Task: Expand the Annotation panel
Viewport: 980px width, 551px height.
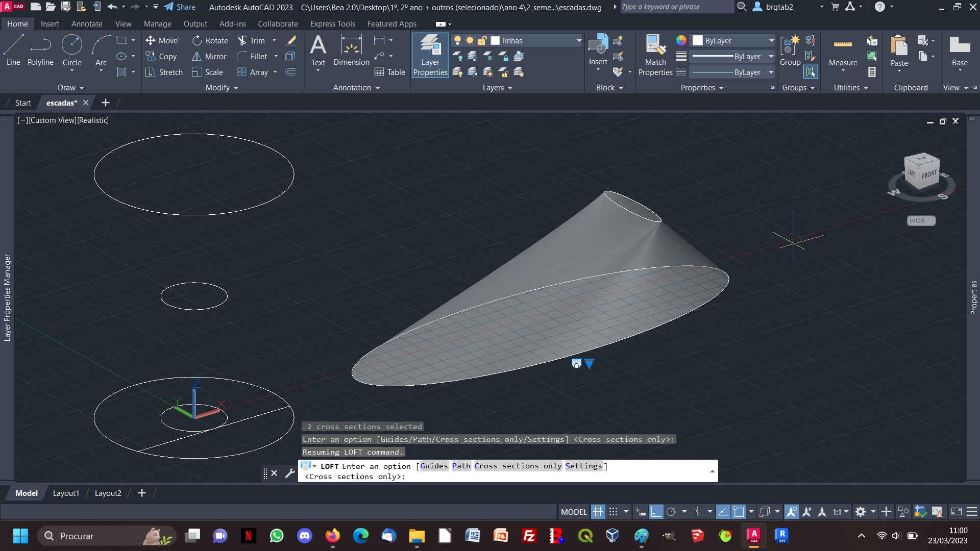Action: point(356,88)
